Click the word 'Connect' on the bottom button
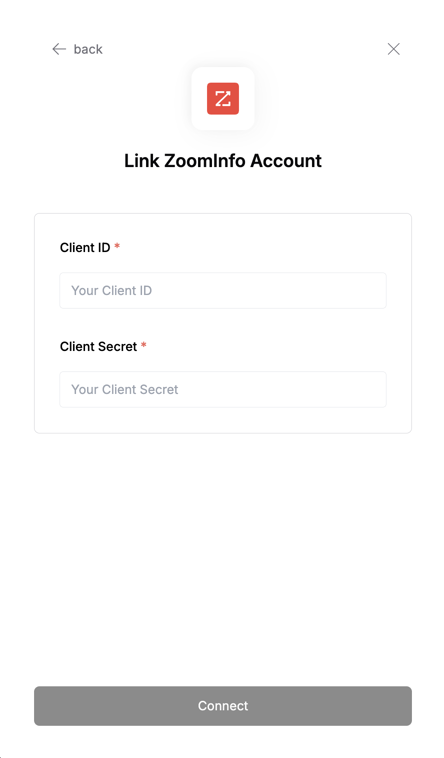 223,706
